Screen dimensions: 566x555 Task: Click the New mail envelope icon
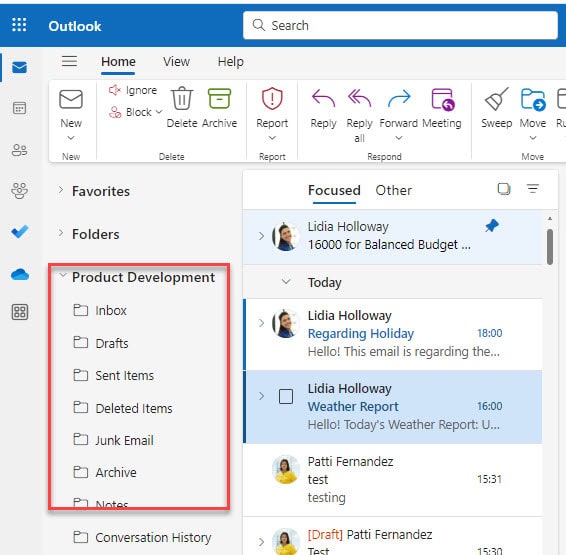click(71, 99)
